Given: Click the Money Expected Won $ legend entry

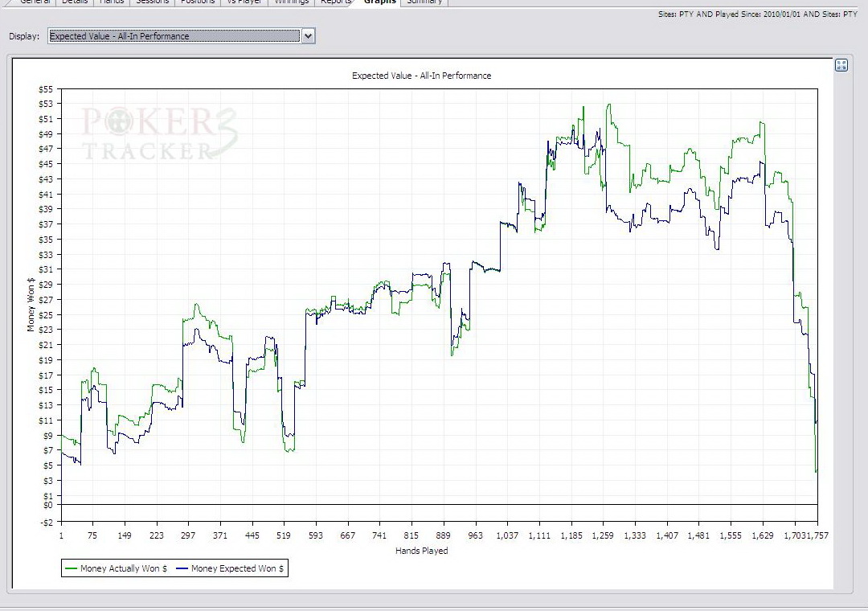Looking at the screenshot, I should (230, 568).
